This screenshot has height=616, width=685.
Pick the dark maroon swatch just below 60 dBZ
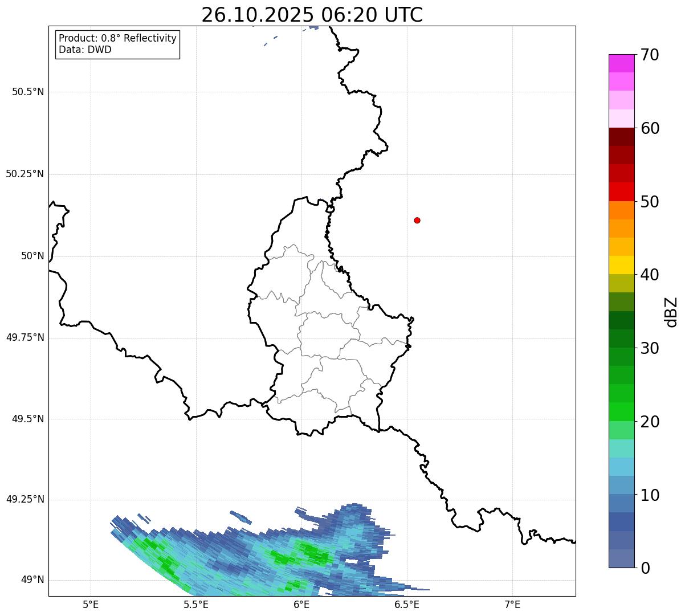[x=621, y=137]
